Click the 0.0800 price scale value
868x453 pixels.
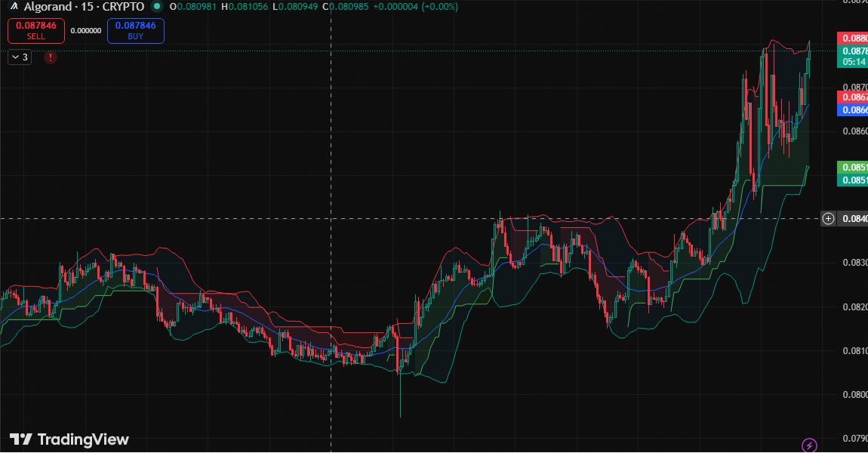tap(854, 395)
